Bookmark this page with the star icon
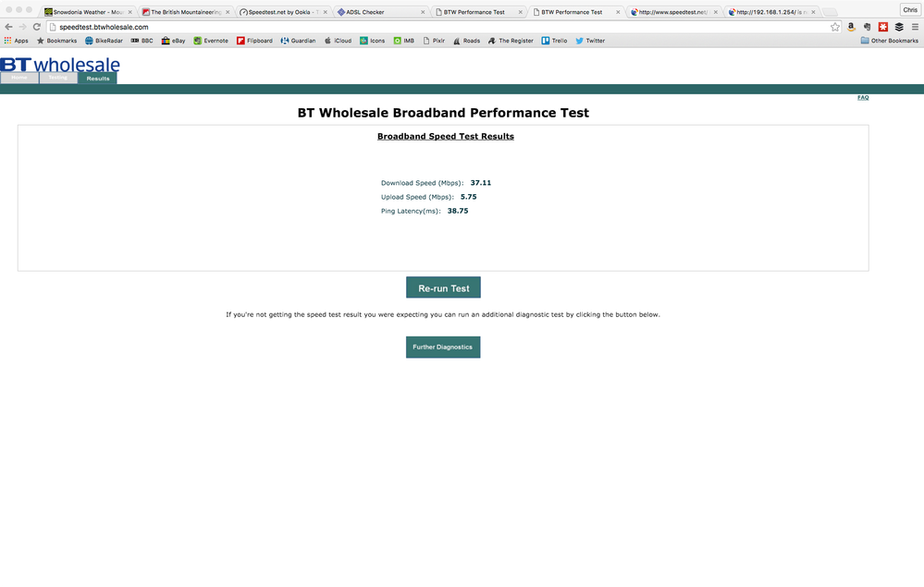 835,27
